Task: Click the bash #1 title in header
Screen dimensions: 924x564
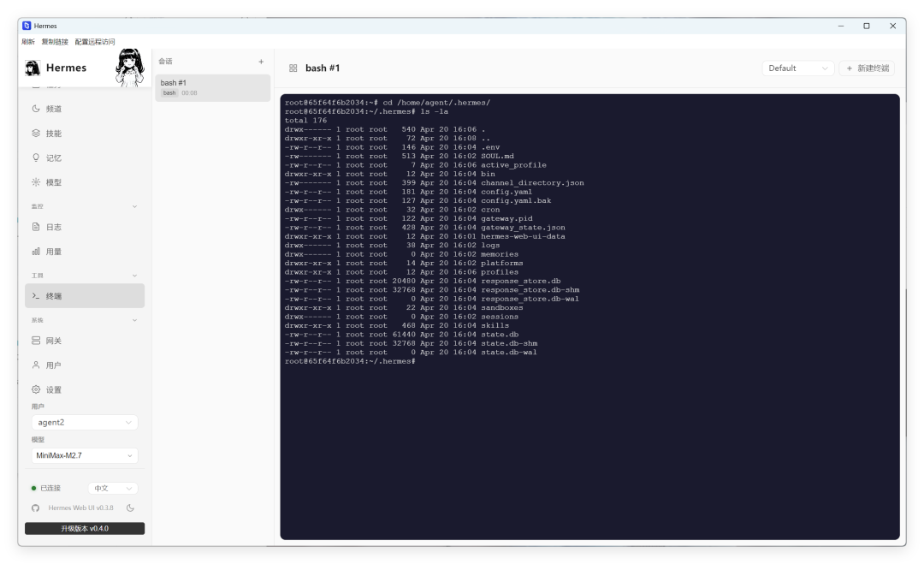Action: point(323,68)
